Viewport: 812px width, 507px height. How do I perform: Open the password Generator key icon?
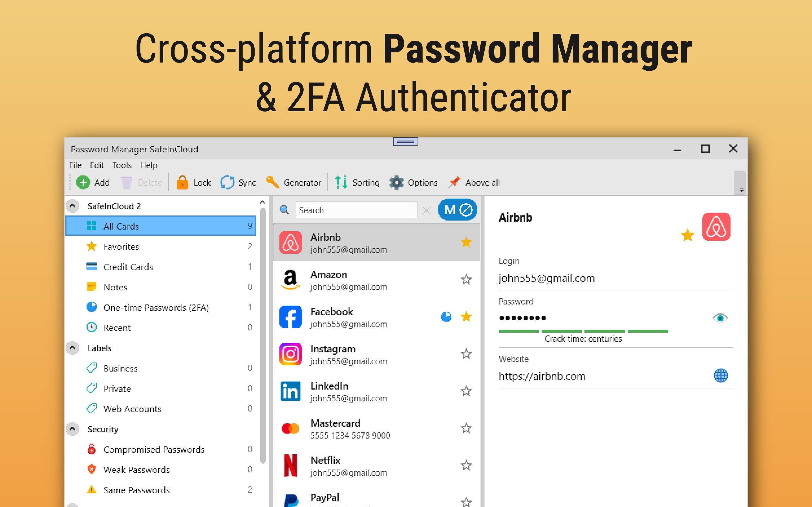coord(272,183)
